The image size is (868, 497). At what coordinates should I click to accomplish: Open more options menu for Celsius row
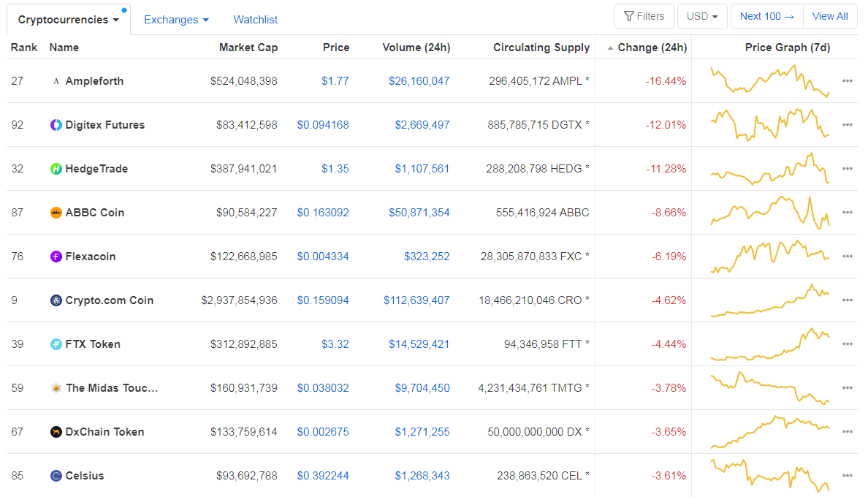click(847, 475)
